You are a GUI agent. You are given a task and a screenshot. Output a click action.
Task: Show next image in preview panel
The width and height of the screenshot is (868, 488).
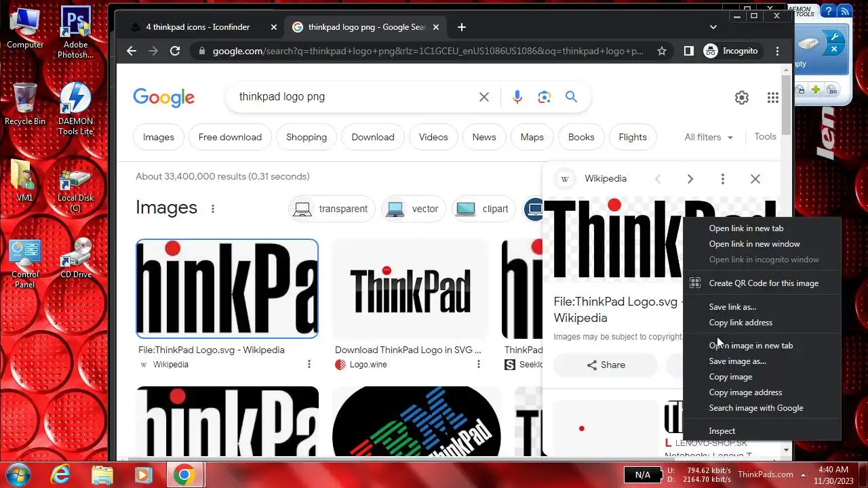690,179
